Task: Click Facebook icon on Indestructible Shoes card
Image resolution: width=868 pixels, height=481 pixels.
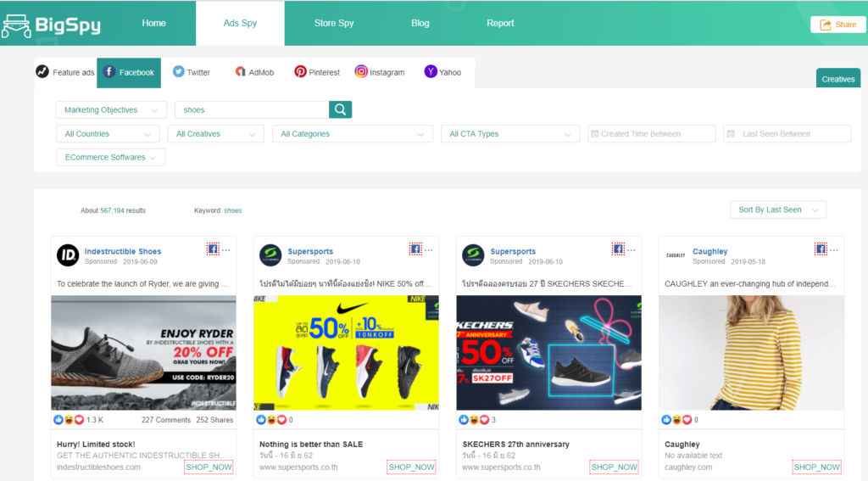Action: click(x=213, y=249)
